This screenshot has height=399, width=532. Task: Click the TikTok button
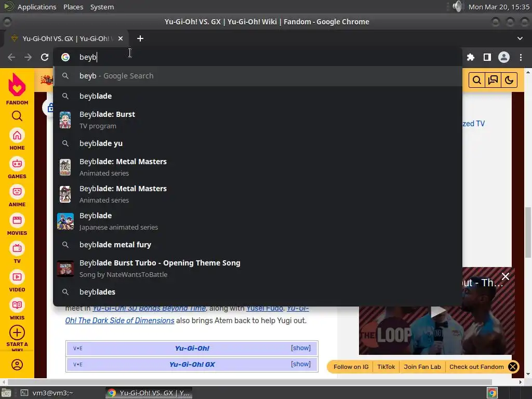pyautogui.click(x=386, y=367)
